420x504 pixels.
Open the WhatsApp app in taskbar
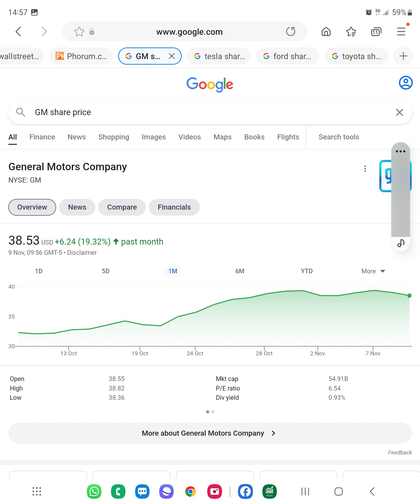[94, 491]
